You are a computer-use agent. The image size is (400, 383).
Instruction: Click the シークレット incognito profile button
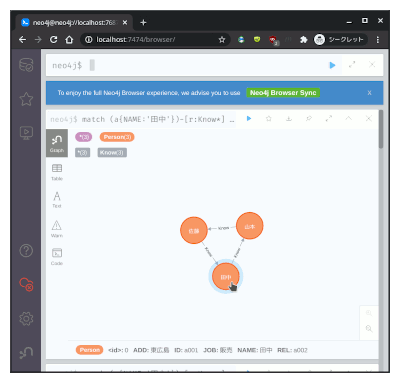point(340,40)
